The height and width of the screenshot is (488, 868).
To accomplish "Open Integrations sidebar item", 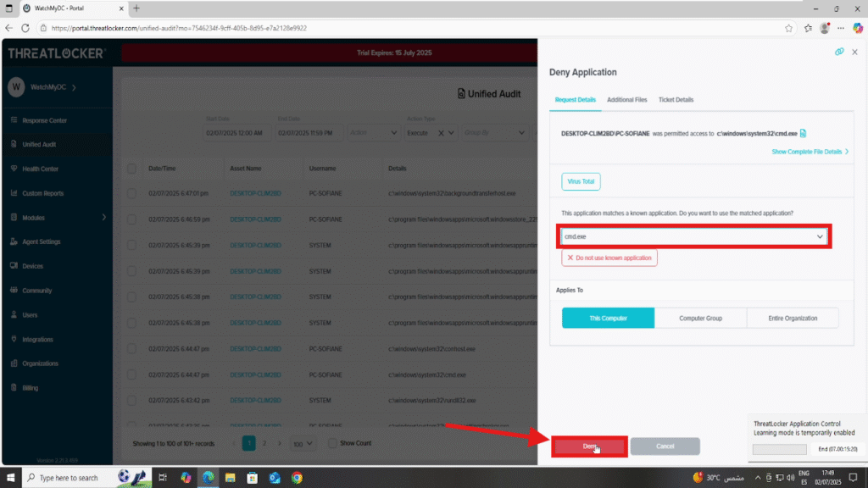I will 37,339.
